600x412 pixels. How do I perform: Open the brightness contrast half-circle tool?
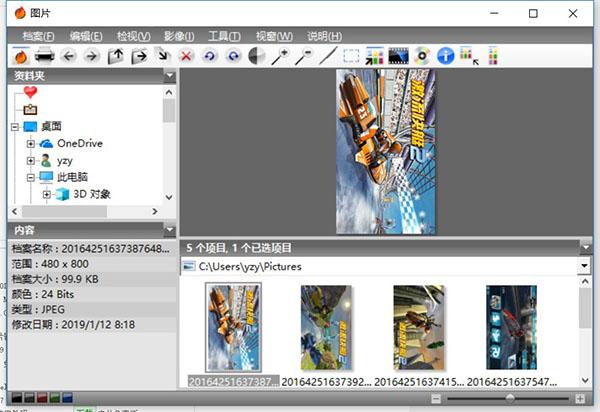pyautogui.click(x=257, y=56)
